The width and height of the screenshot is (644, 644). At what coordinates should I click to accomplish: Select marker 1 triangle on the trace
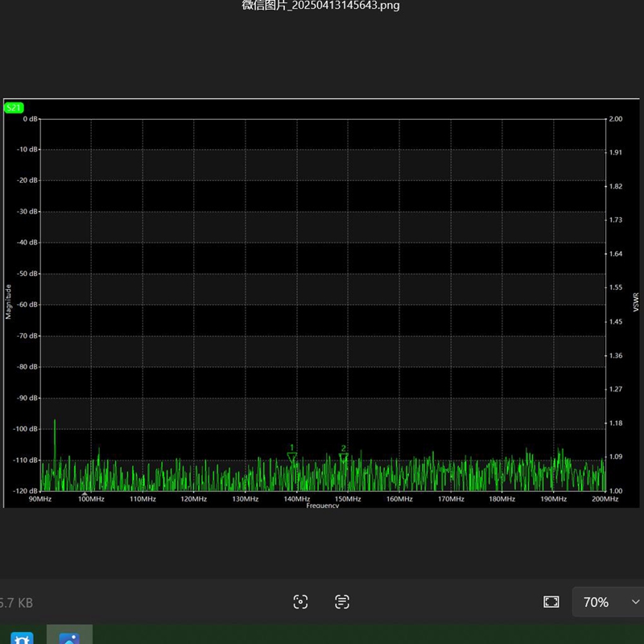click(x=292, y=457)
